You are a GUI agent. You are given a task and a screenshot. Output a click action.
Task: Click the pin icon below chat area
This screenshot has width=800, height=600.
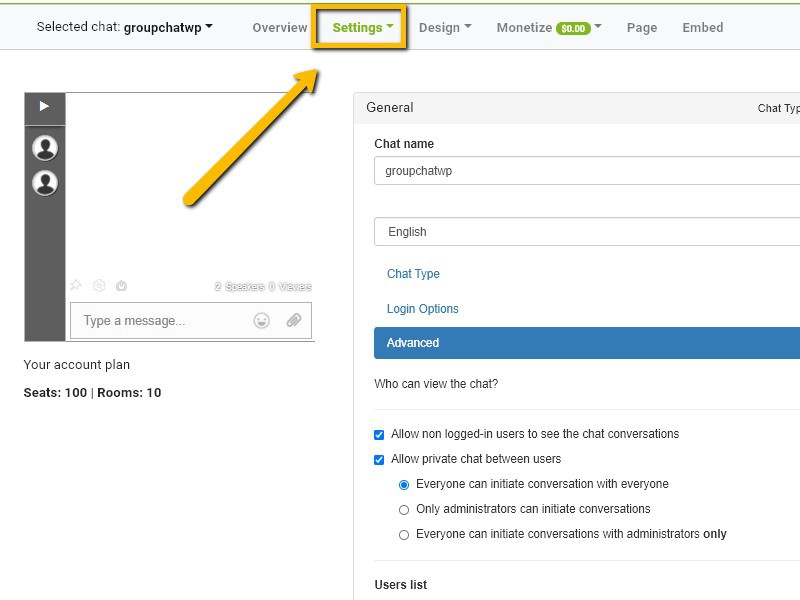(x=76, y=286)
